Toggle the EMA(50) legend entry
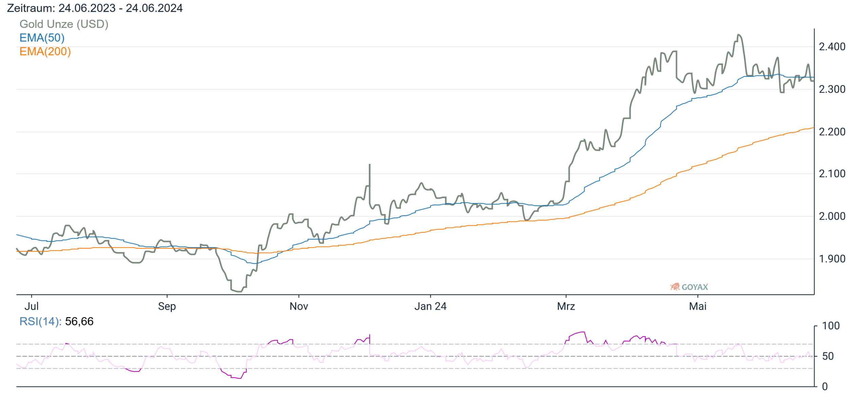 [42, 38]
